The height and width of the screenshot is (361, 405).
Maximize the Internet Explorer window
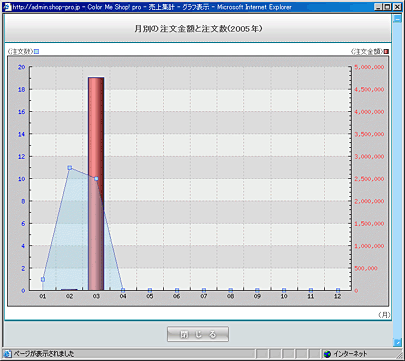coord(387,7)
